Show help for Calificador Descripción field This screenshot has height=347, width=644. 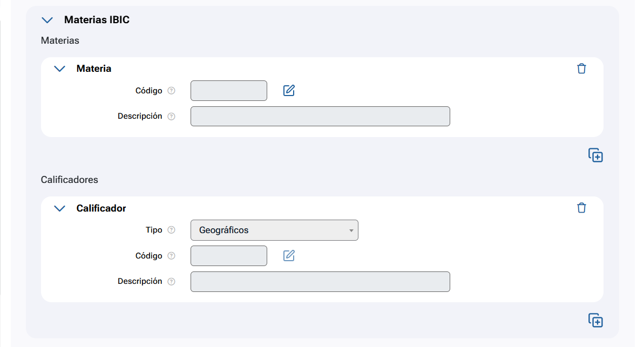pyautogui.click(x=172, y=282)
